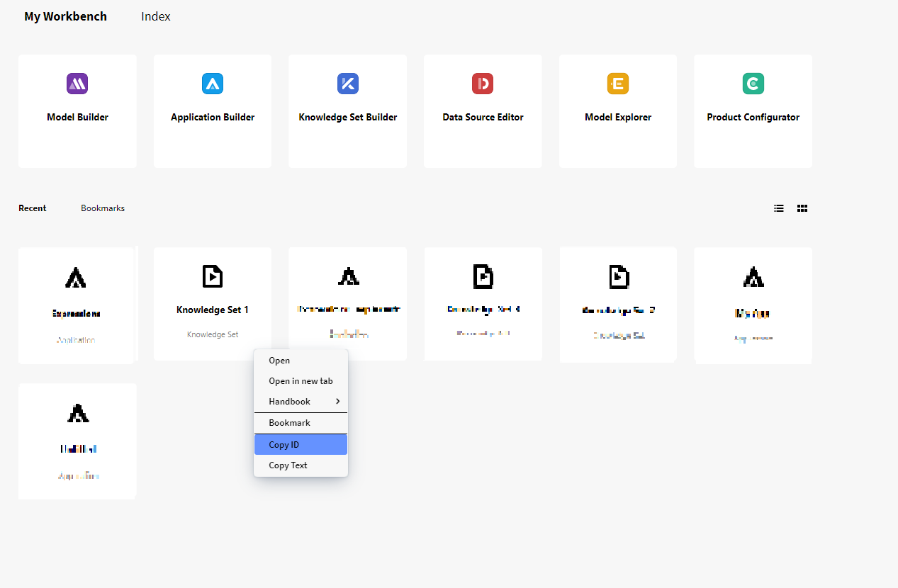
Task: Click Bookmark in the context menu
Action: coord(289,423)
